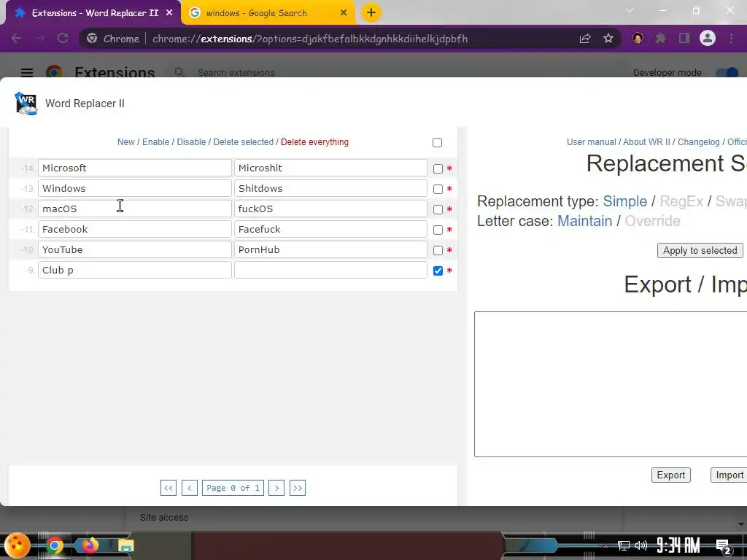747x560 pixels.
Task: Click the share page icon in address bar
Action: point(585,38)
